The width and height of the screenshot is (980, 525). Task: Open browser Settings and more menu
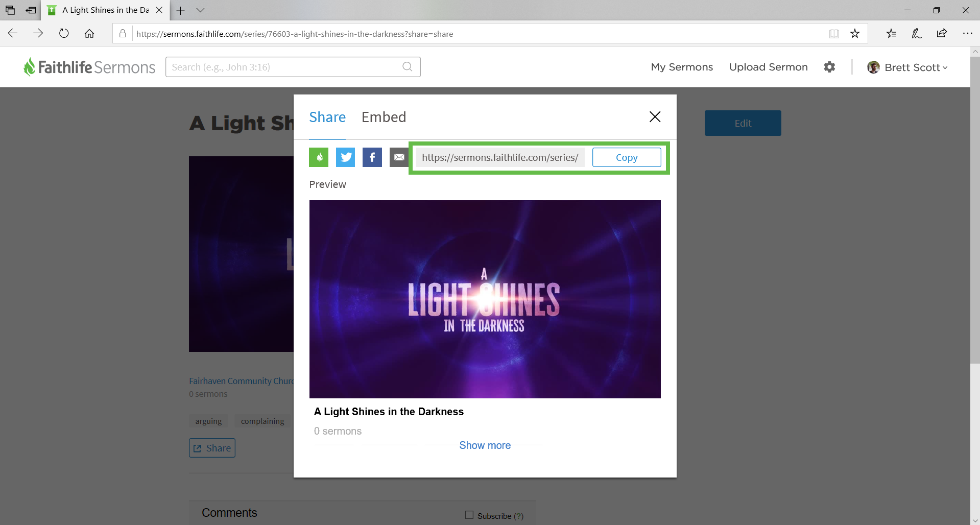pyautogui.click(x=967, y=34)
